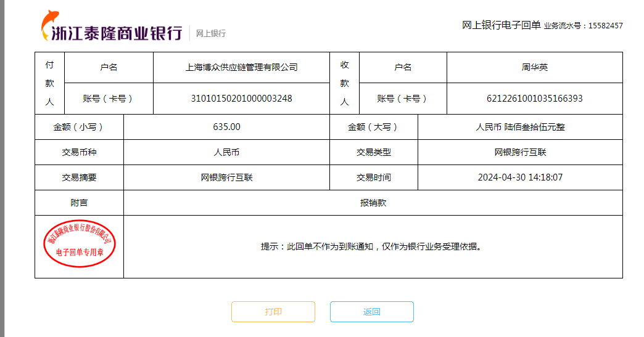Click the 交易类型 value 网银跨行互联

click(520, 152)
